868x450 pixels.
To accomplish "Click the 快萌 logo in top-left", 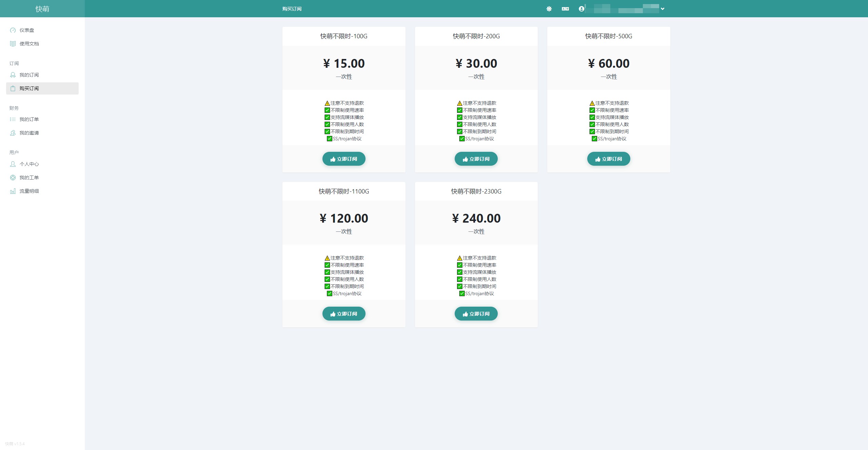I will (42, 9).
